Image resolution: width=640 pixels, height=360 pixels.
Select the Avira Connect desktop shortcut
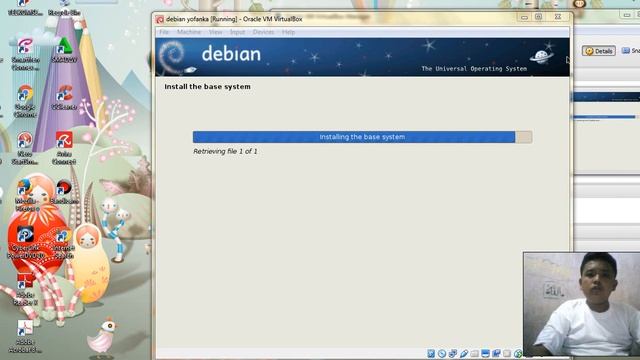pyautogui.click(x=64, y=148)
